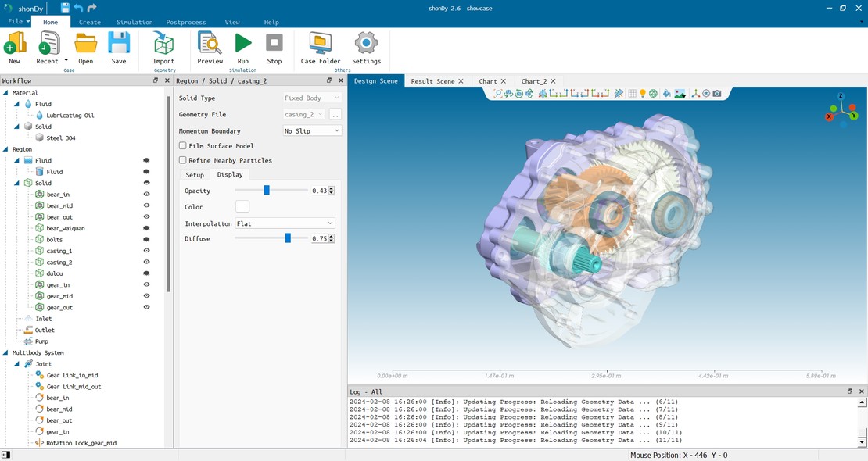Click the pin icon in viewport toolbar
The height and width of the screenshot is (461, 868).
click(x=619, y=94)
